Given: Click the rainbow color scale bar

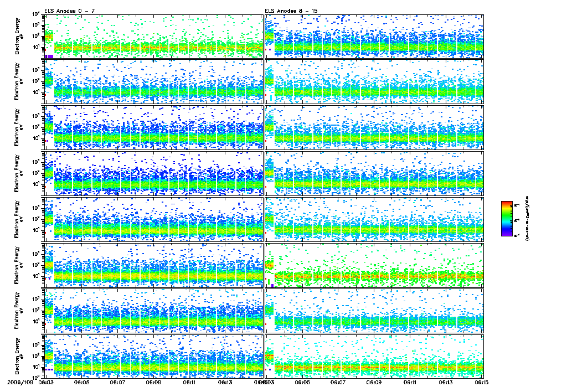Looking at the screenshot, I should coord(507,219).
